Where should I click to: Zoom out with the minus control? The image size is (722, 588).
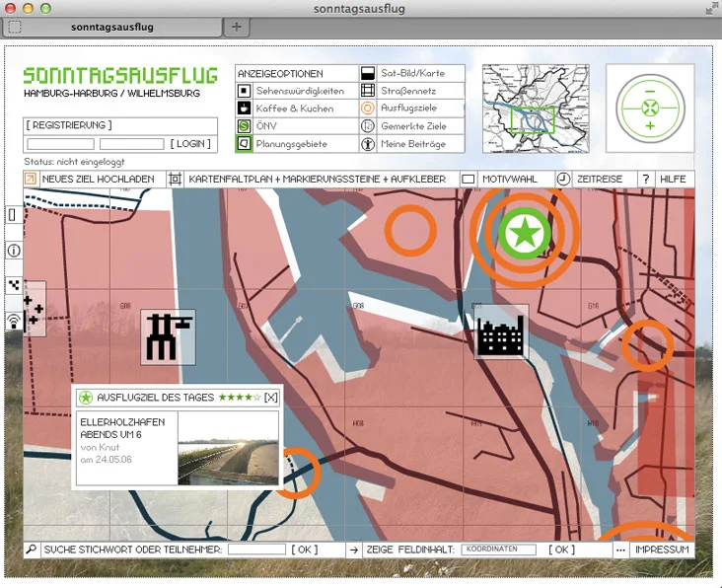pos(650,92)
